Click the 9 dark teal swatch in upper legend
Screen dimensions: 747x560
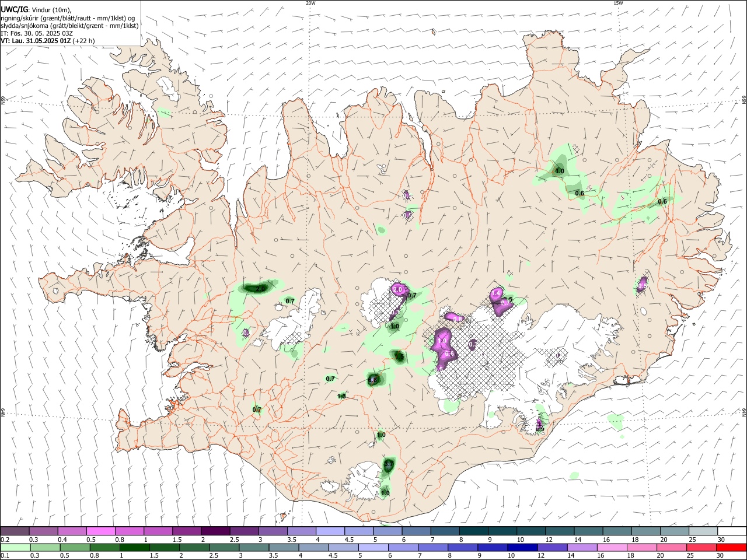(x=502, y=531)
